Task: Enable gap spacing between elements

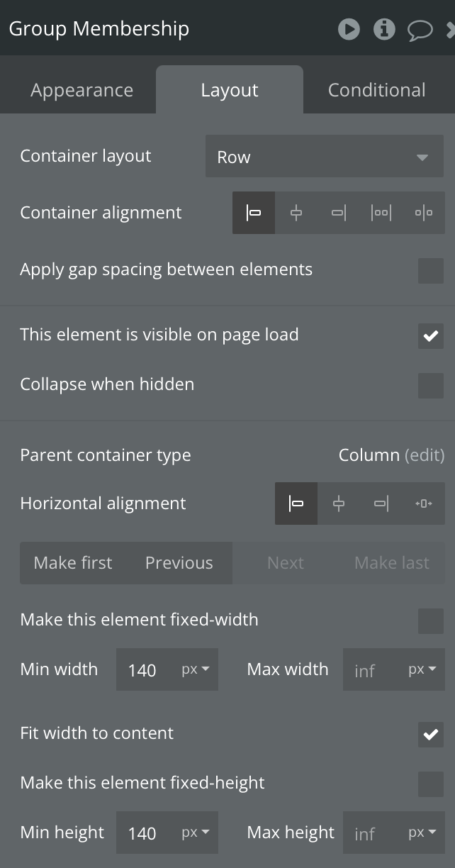Action: (430, 270)
